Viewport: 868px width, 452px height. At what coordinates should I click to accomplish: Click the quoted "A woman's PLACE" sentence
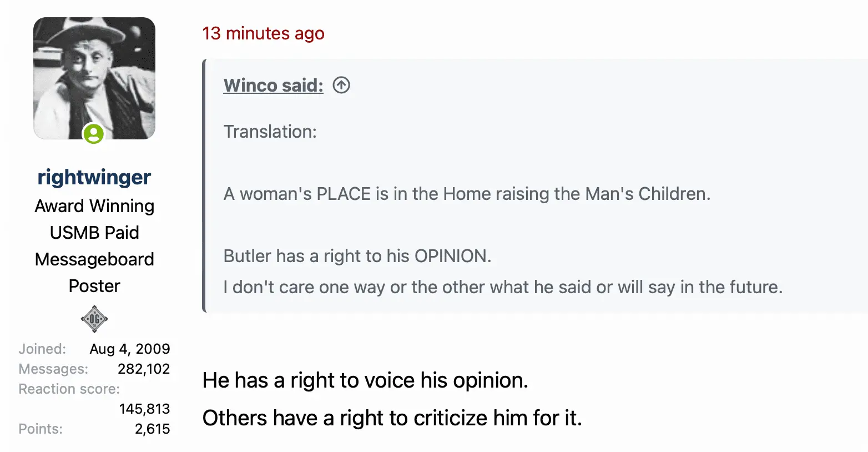click(467, 194)
